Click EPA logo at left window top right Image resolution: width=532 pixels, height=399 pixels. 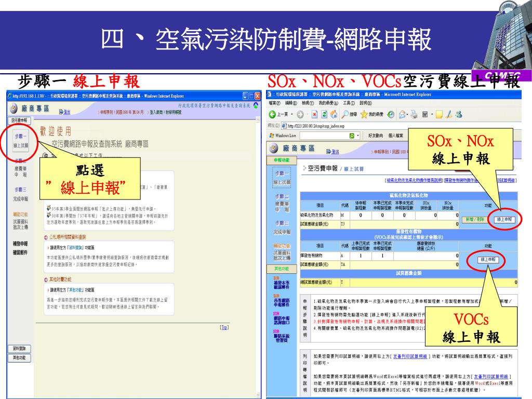pos(256,105)
